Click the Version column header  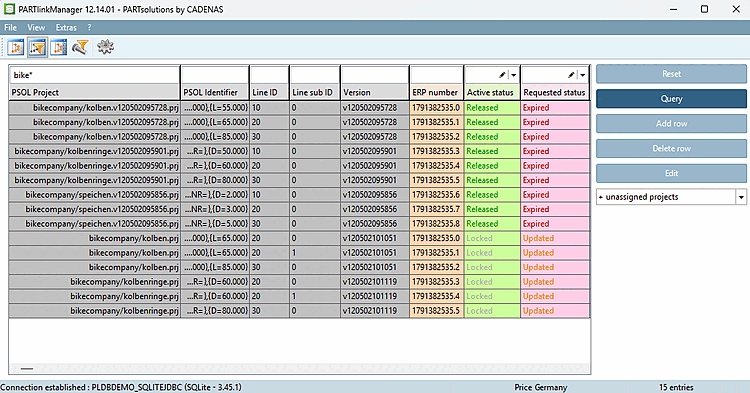[x=375, y=92]
